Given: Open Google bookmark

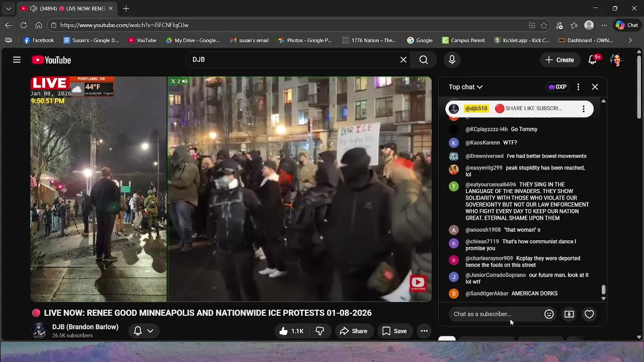Looking at the screenshot, I should [420, 40].
